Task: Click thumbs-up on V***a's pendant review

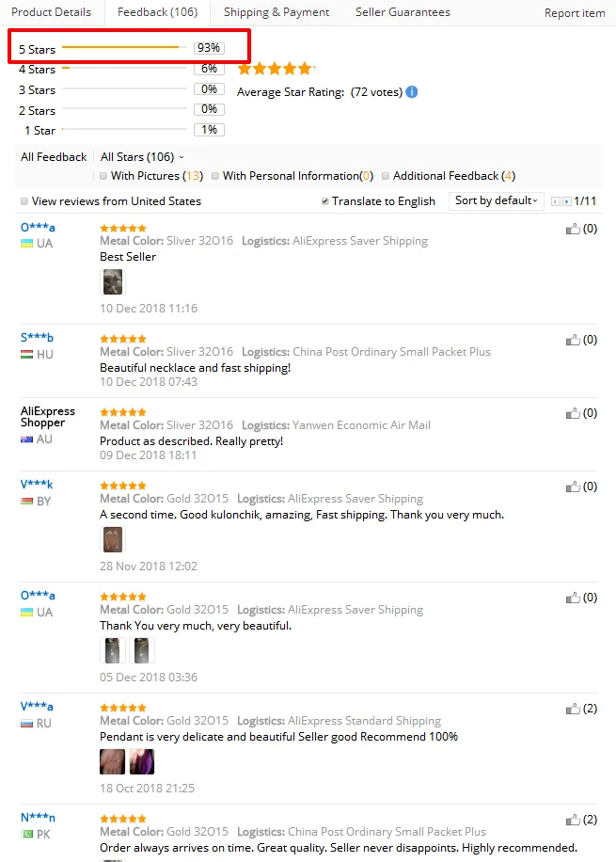Action: (573, 709)
